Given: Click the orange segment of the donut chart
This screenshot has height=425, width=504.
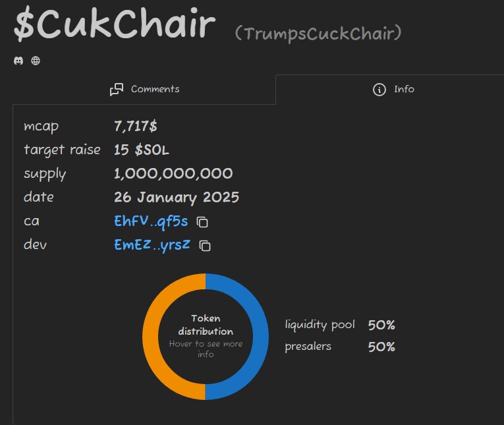Looking at the screenshot, I should [152, 337].
